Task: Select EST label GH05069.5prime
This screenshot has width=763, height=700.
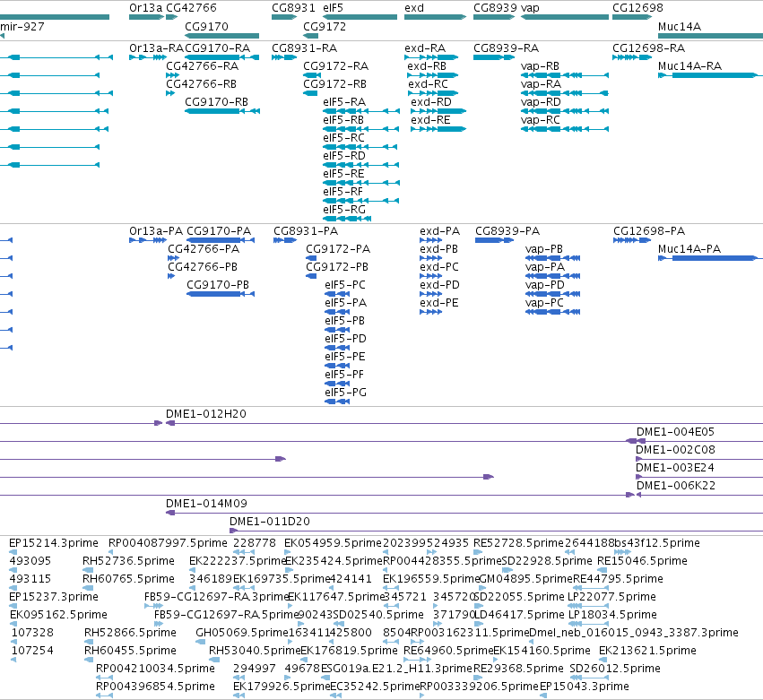Action: [x=242, y=633]
